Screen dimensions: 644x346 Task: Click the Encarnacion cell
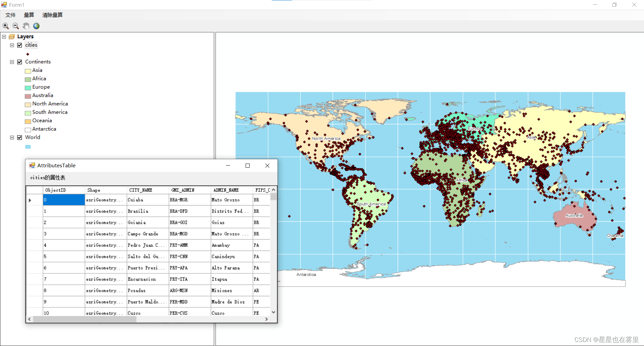(x=148, y=279)
